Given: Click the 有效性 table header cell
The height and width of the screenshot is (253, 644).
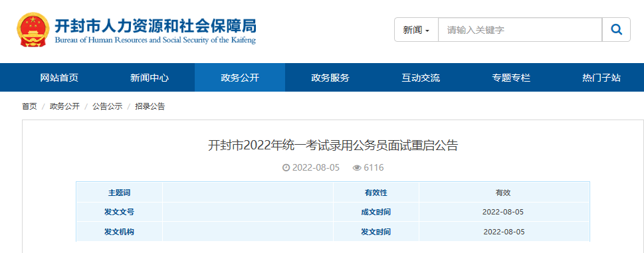Looking at the screenshot, I should (376, 193).
